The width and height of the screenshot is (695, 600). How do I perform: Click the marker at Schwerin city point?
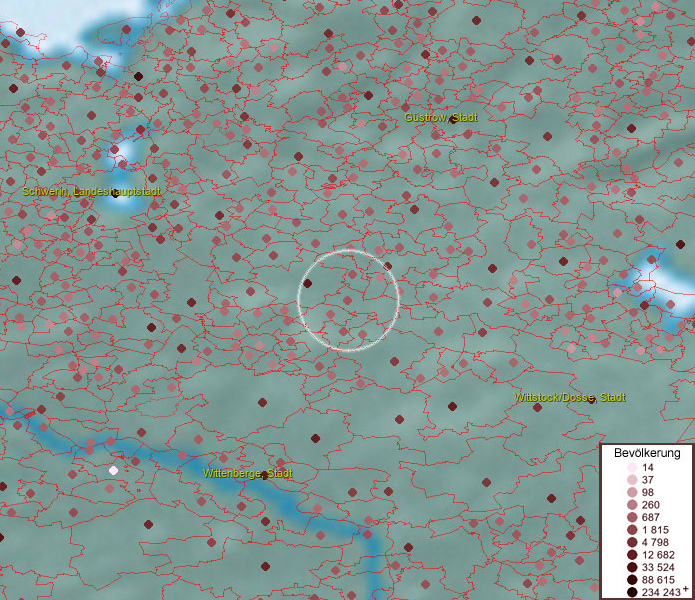[x=115, y=194]
